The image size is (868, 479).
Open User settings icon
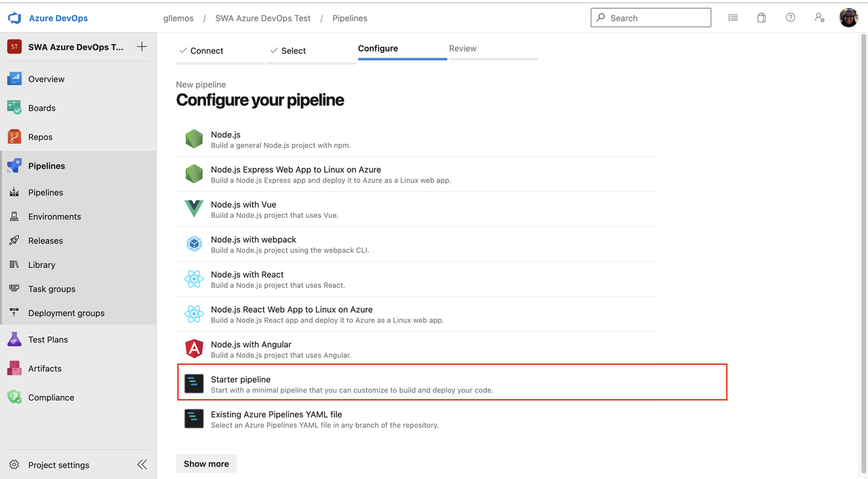pos(820,18)
